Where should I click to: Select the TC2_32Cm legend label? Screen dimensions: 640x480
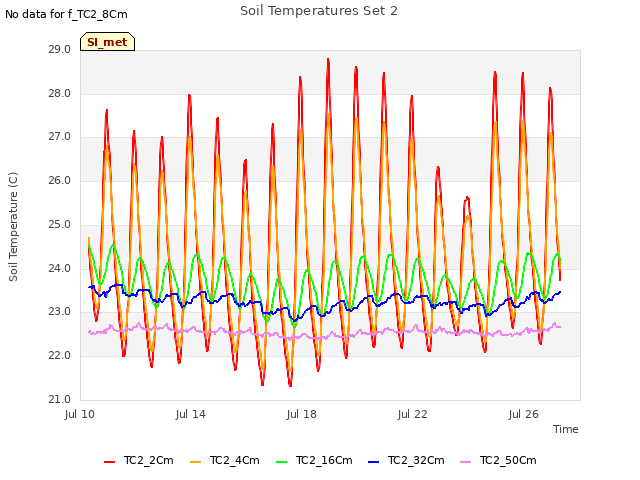(416, 460)
